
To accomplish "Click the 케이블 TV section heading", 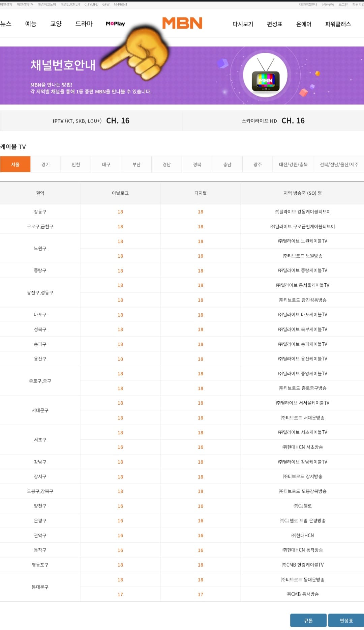I will point(13,147).
